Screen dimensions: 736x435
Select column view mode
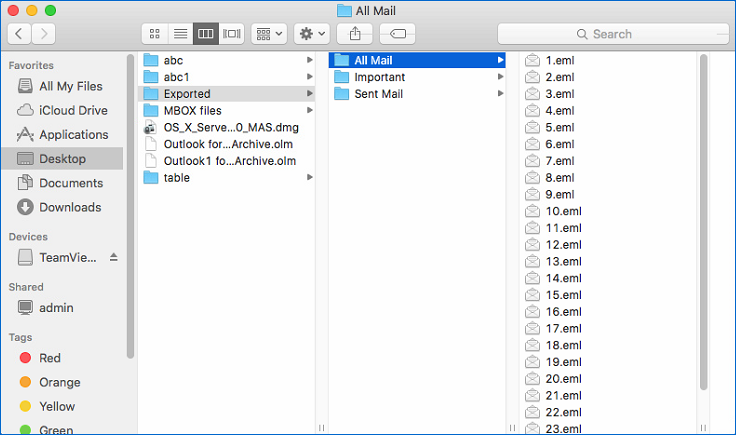206,34
